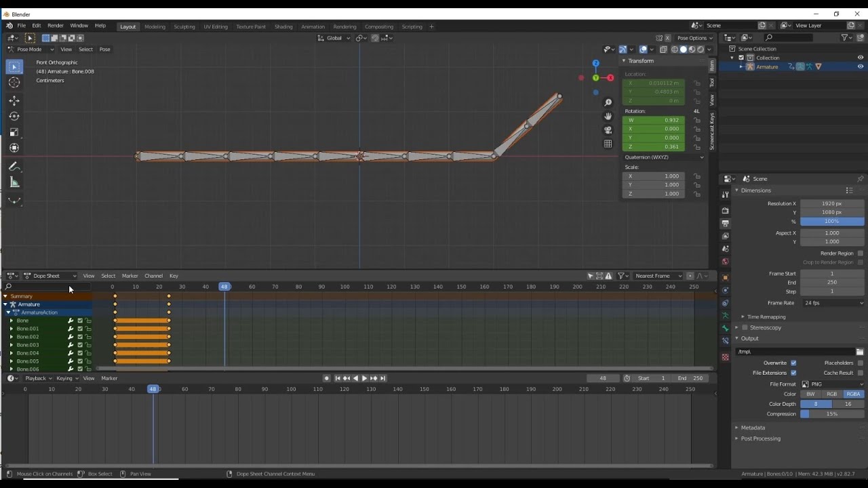Switch perspective/orthographic grid icon
This screenshot has height=488, width=868.
pyautogui.click(x=608, y=144)
